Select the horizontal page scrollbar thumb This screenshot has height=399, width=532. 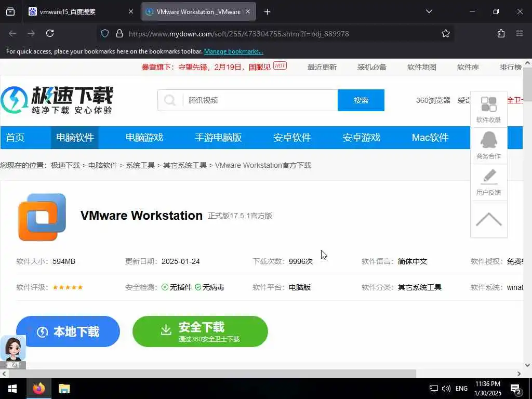pos(212,374)
